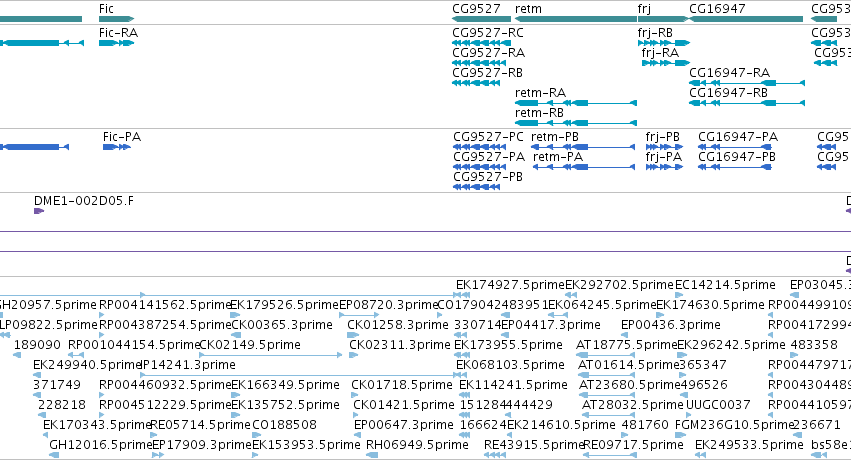
Task: Click the EK153953.5prime EST label
Action: 306,445
